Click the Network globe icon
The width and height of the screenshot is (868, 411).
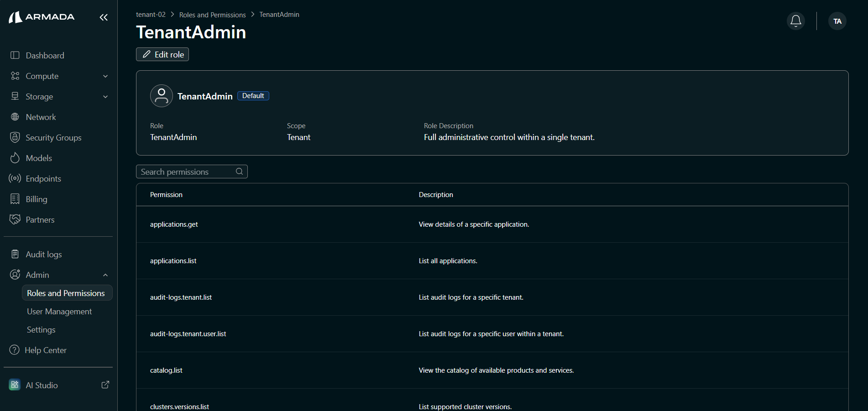tap(15, 117)
